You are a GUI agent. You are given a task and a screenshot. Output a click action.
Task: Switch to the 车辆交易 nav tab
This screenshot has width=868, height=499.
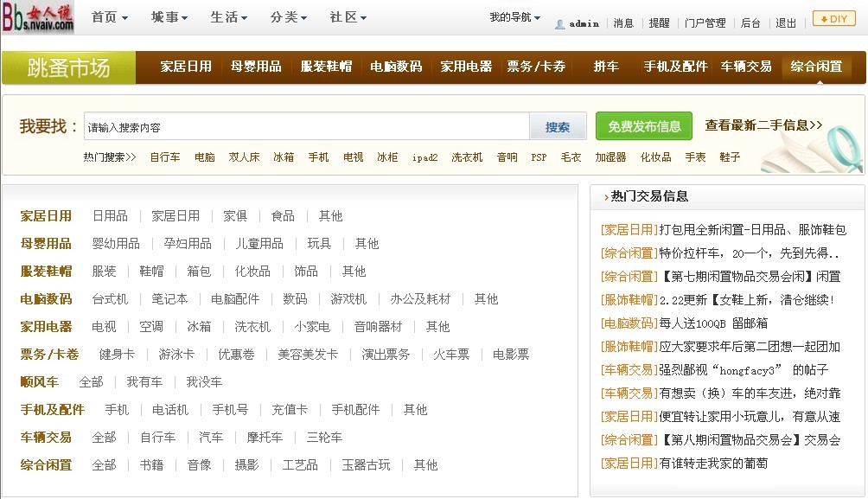(745, 67)
